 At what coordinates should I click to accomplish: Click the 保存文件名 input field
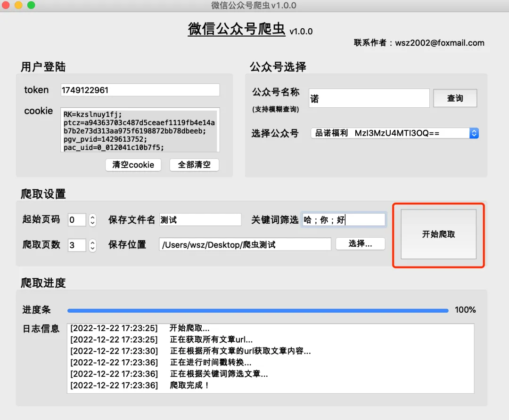pyautogui.click(x=200, y=219)
